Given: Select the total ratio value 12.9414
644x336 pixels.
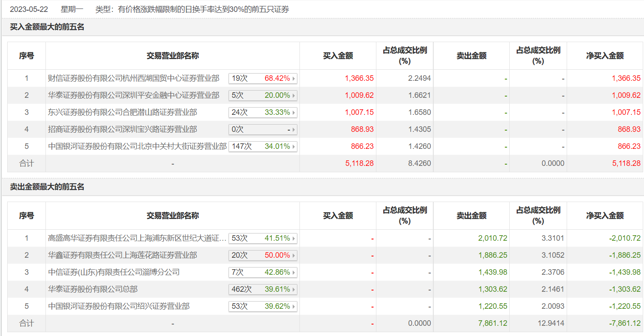Looking at the screenshot, I should pyautogui.click(x=551, y=323).
